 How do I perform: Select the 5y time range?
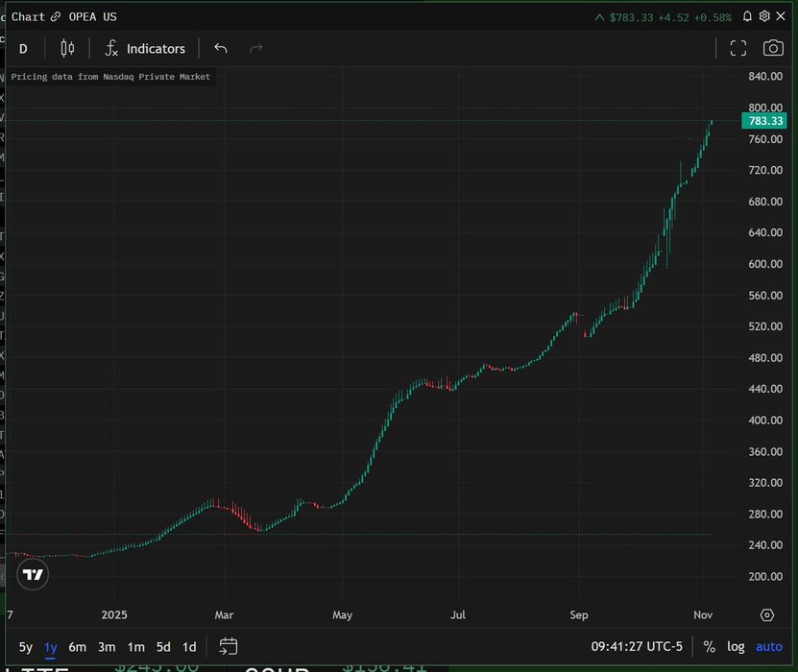(x=25, y=647)
